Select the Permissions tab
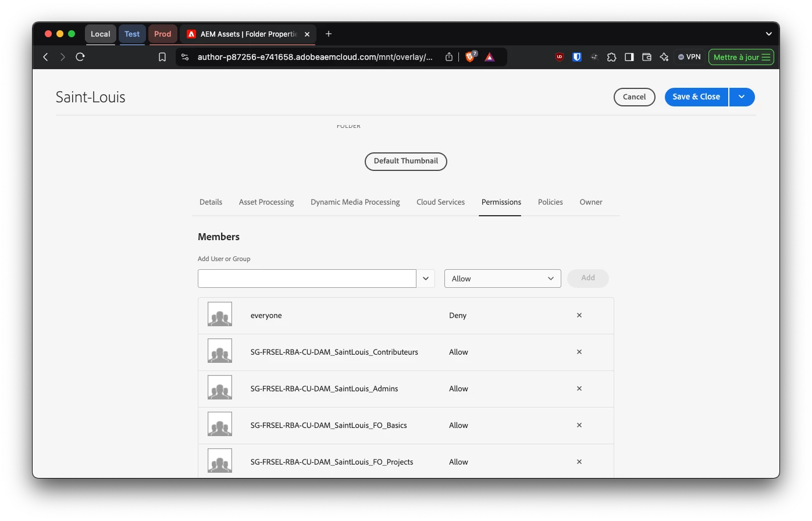Screen dimensions: 812x521 [x=501, y=202]
